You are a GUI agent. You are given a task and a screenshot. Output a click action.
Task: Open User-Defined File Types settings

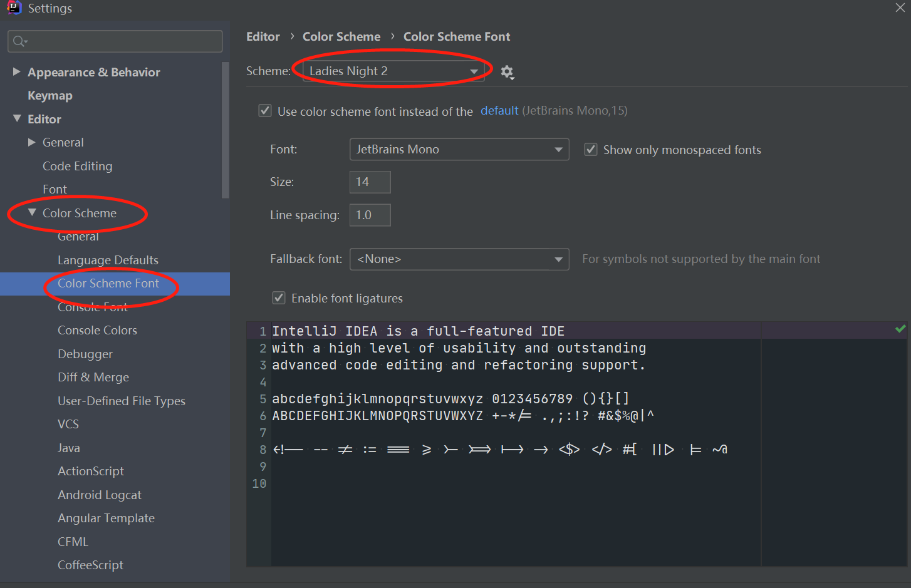click(x=122, y=401)
